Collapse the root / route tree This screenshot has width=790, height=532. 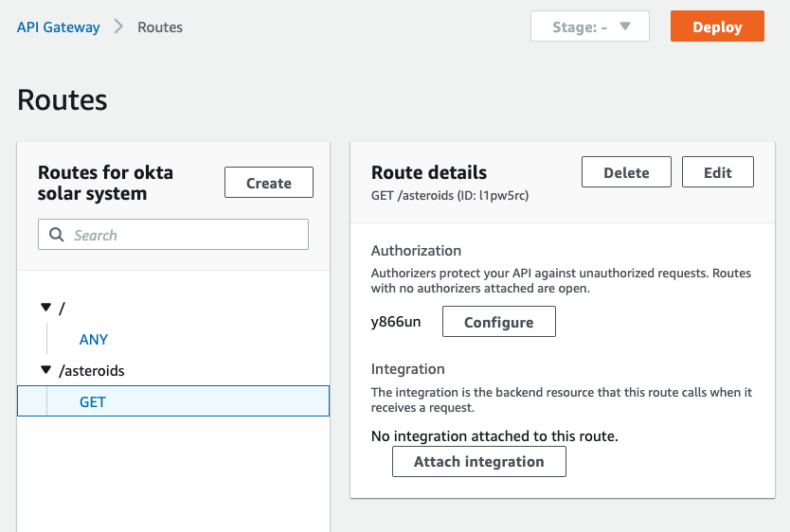(x=45, y=307)
